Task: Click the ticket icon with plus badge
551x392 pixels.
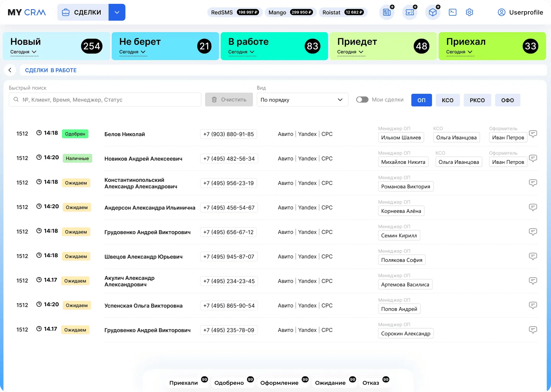Action: coord(410,12)
